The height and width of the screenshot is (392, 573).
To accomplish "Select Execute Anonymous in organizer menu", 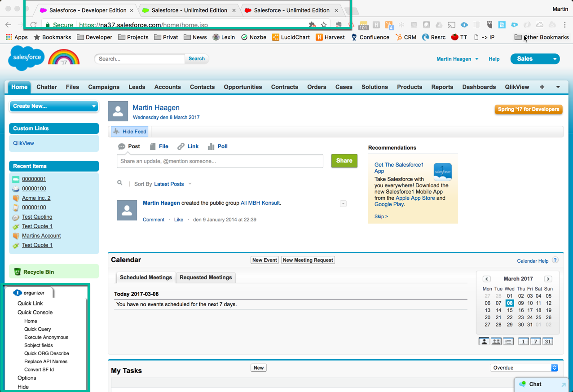I will point(46,337).
